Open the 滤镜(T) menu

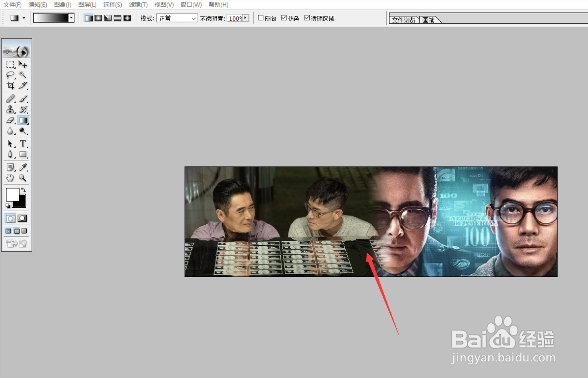point(138,5)
